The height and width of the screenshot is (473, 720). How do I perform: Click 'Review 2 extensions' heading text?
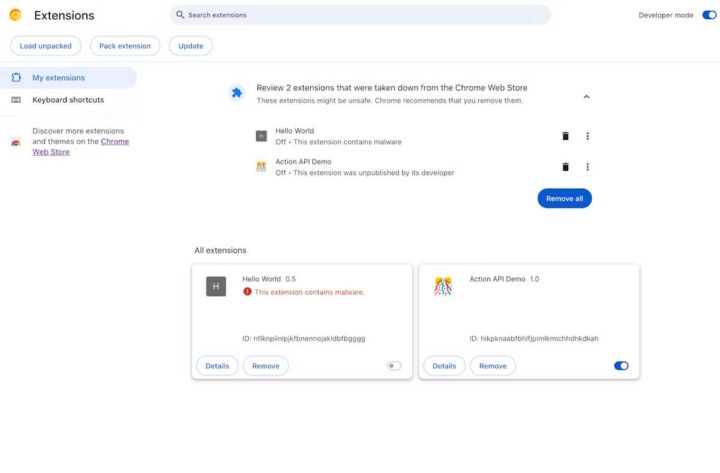392,88
